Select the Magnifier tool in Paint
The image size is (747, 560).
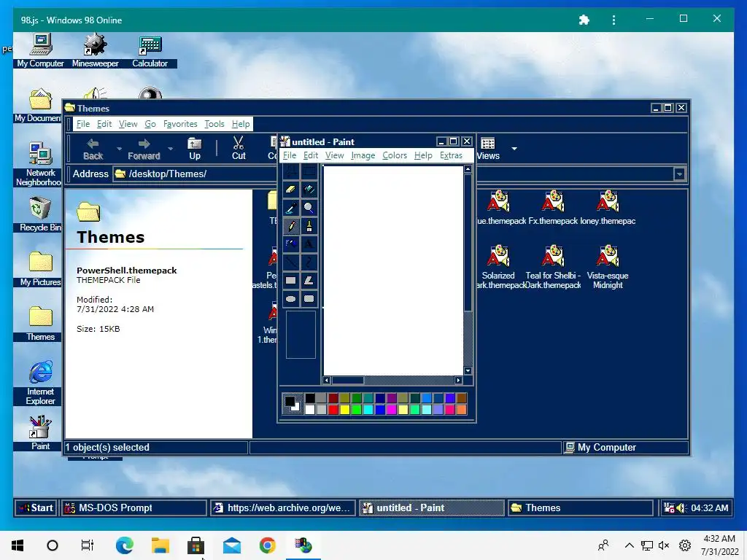click(309, 207)
